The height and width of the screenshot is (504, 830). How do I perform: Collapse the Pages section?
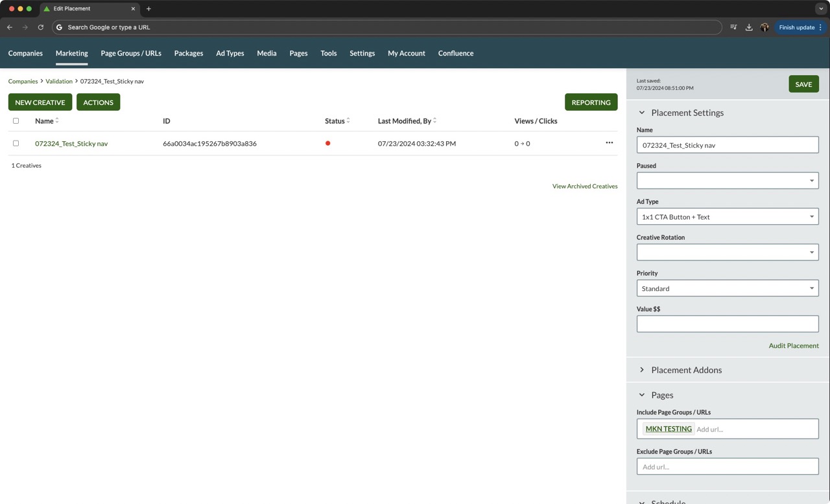pyautogui.click(x=642, y=395)
